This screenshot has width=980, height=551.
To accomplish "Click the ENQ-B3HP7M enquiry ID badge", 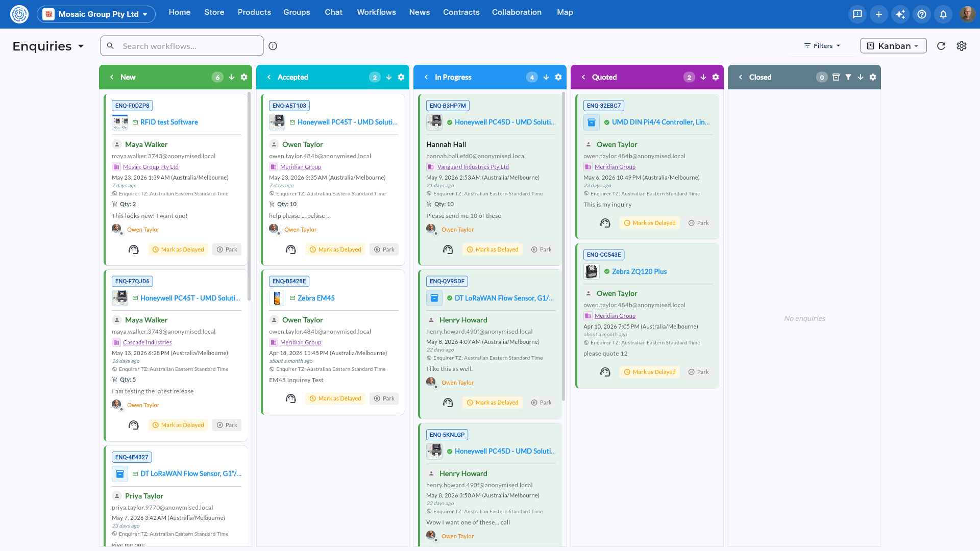I will coord(448,106).
